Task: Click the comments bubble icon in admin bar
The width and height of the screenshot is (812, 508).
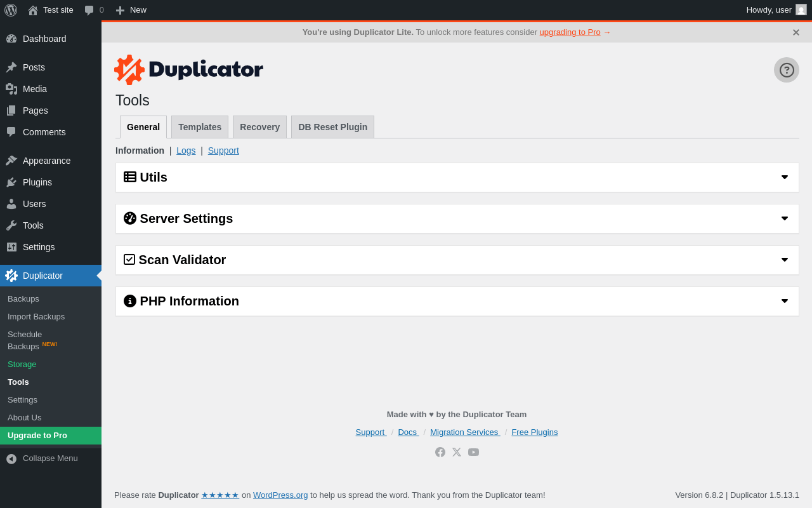Action: (x=89, y=10)
